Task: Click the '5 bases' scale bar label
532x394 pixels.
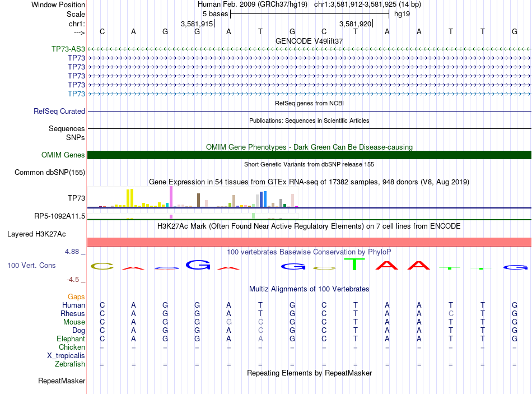Action: pyautogui.click(x=216, y=14)
